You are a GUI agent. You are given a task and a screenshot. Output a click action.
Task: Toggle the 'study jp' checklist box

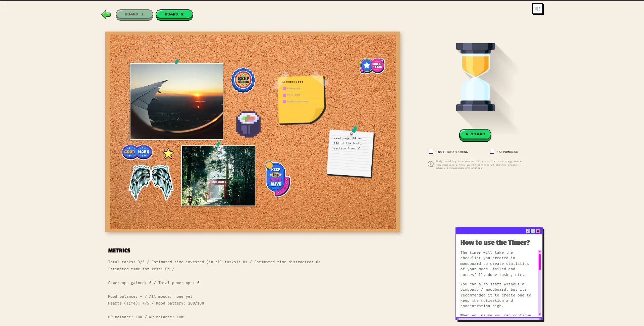pos(284,89)
